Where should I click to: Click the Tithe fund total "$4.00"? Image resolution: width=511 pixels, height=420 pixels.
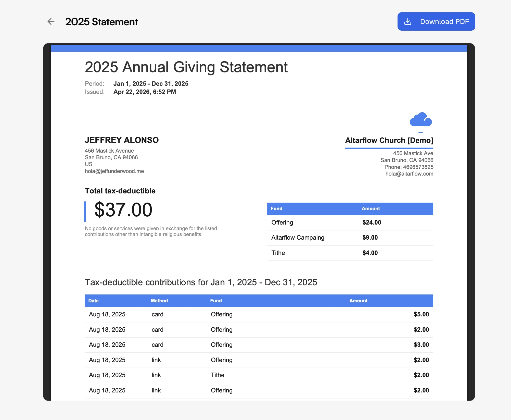pos(370,253)
